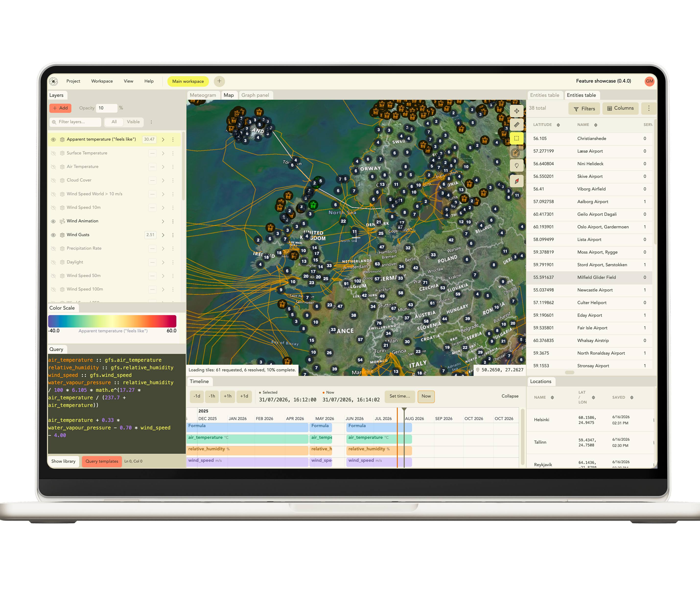This screenshot has height=590, width=700.
Task: Select the pan/move map tool
Action: (x=517, y=111)
